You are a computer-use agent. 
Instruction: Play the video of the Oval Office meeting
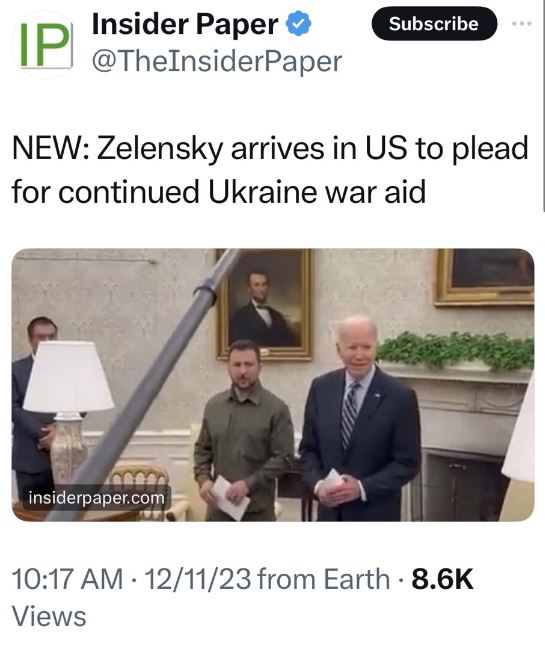click(x=273, y=385)
